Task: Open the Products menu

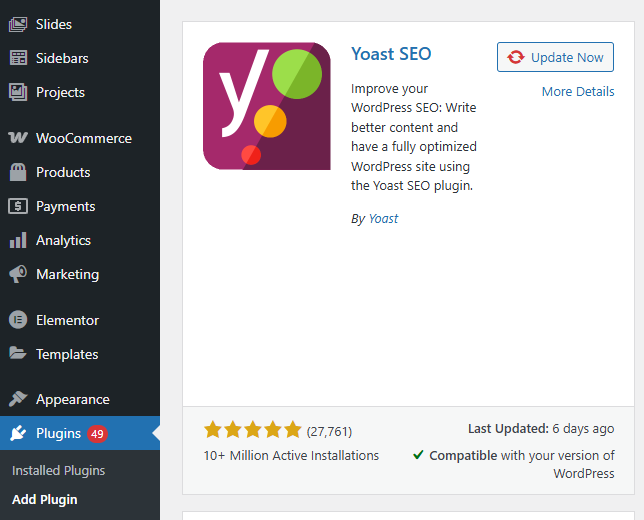Action: 80,172
